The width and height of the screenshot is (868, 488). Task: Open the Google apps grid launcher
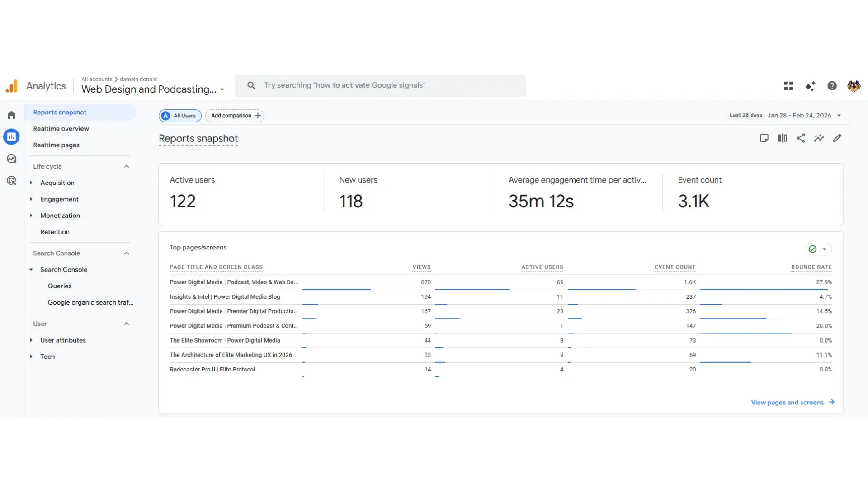click(x=788, y=86)
